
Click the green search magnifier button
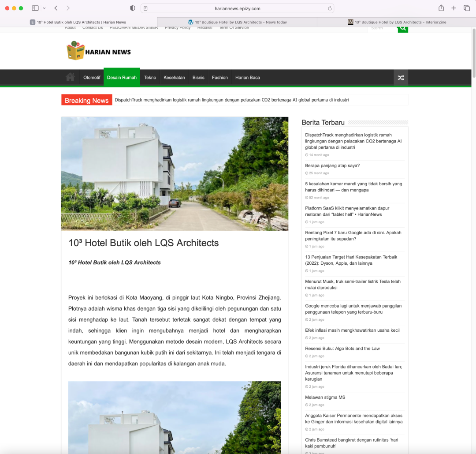coord(402,28)
